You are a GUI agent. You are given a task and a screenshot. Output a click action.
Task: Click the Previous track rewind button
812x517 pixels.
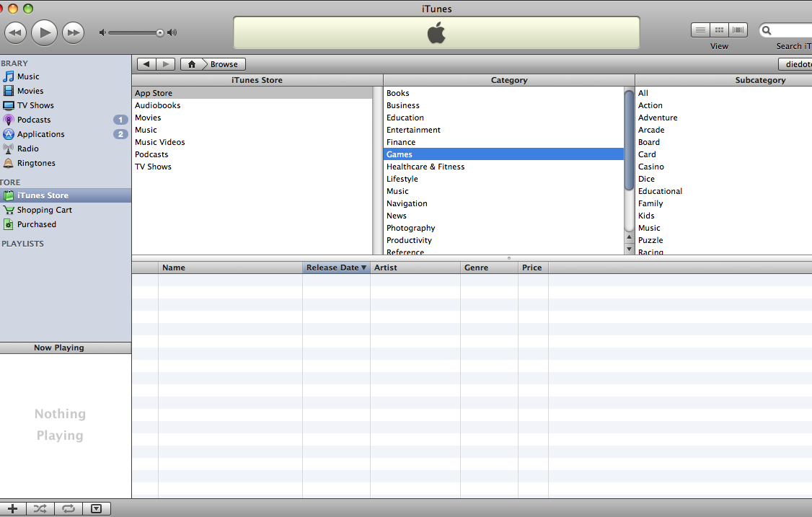16,32
